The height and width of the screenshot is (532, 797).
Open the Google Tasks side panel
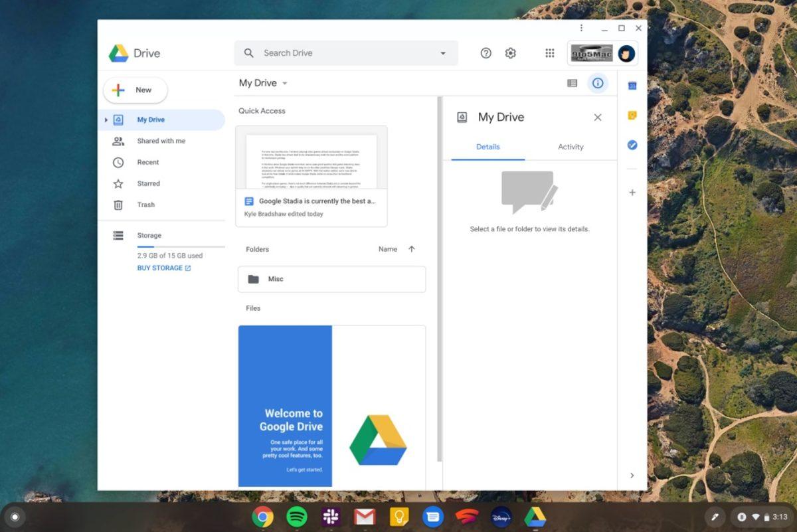point(632,145)
